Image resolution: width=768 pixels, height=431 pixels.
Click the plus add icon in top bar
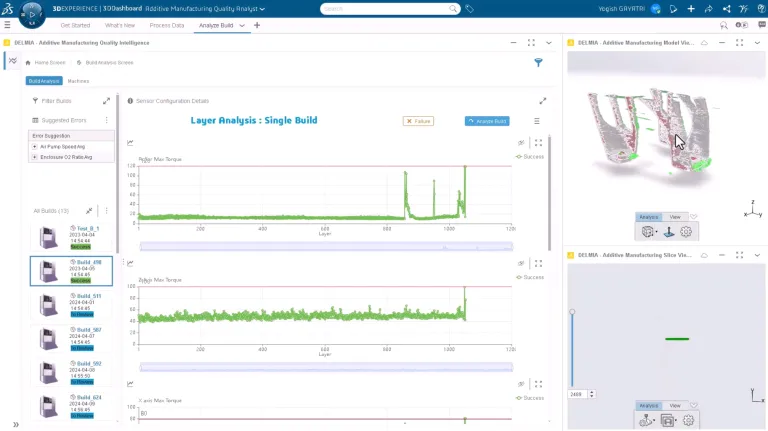click(x=691, y=9)
